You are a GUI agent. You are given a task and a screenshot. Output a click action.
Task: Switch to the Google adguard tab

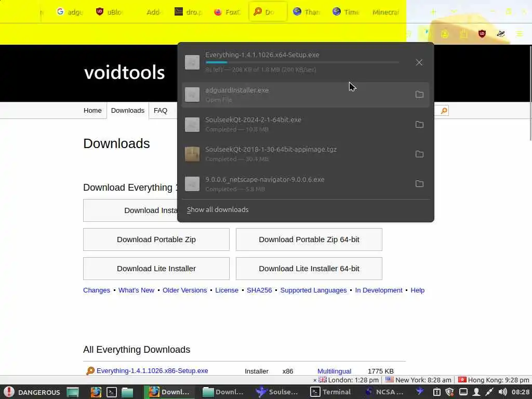[x=70, y=12]
